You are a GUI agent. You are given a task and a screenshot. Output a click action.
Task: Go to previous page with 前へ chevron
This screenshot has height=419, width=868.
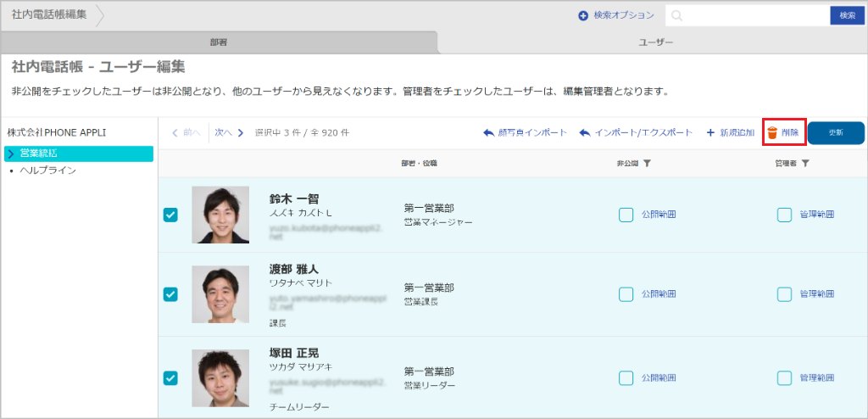click(x=175, y=133)
